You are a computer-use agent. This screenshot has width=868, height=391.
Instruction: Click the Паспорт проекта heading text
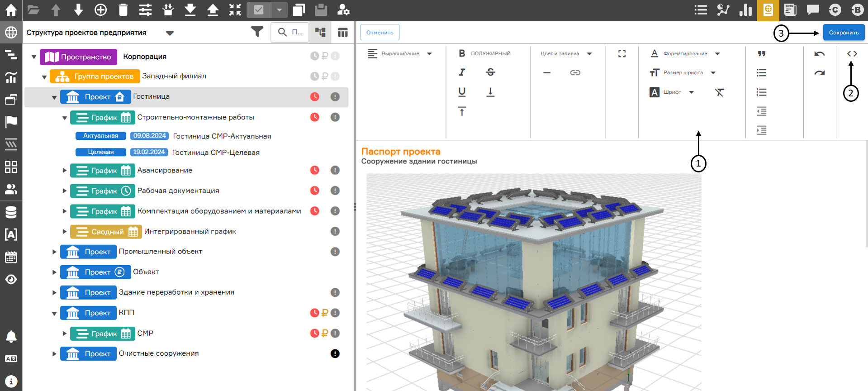pyautogui.click(x=401, y=152)
